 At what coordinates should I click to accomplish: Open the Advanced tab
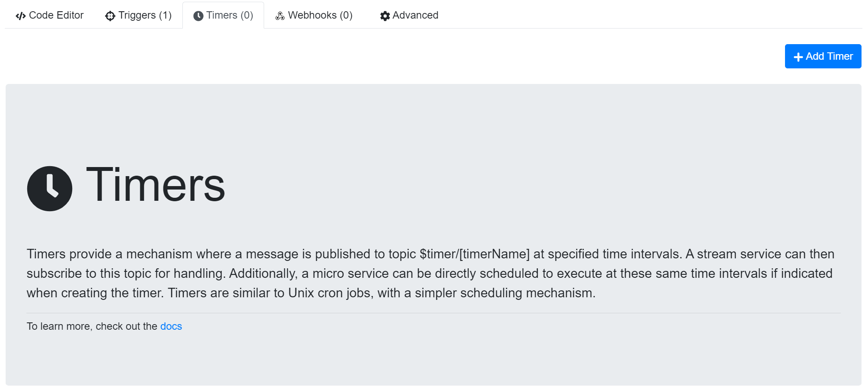415,16
